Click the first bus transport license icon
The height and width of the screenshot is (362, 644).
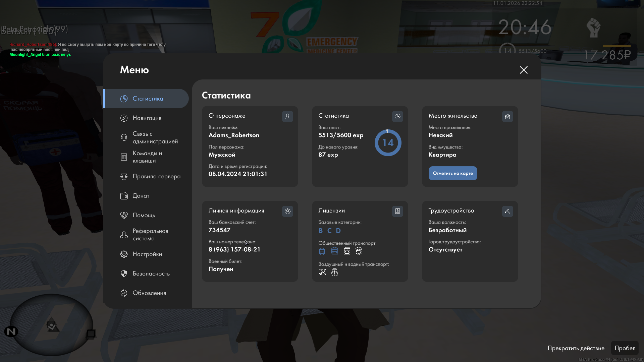point(322,251)
